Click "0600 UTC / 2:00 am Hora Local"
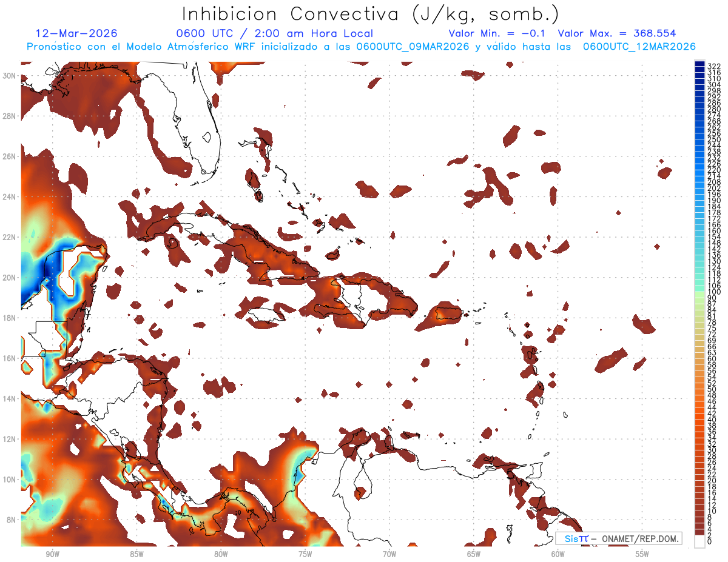The width and height of the screenshot is (728, 562). click(x=275, y=33)
